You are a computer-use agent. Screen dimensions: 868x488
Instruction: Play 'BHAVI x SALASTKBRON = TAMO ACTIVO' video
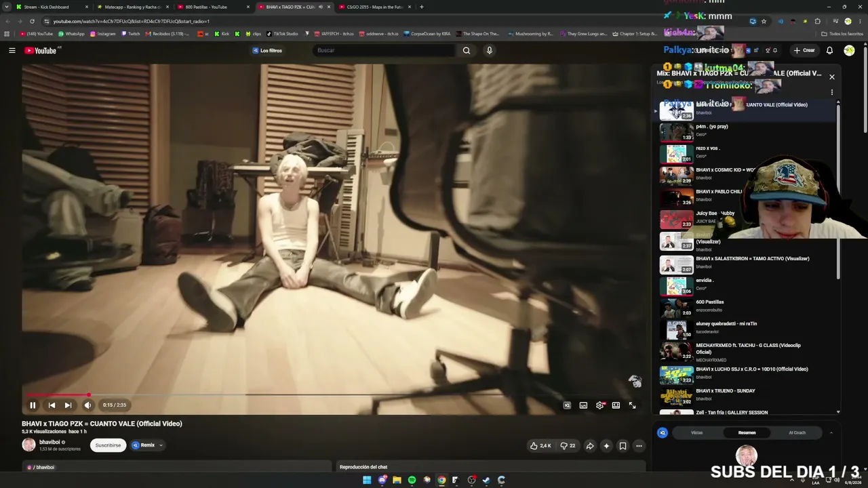[x=746, y=263]
